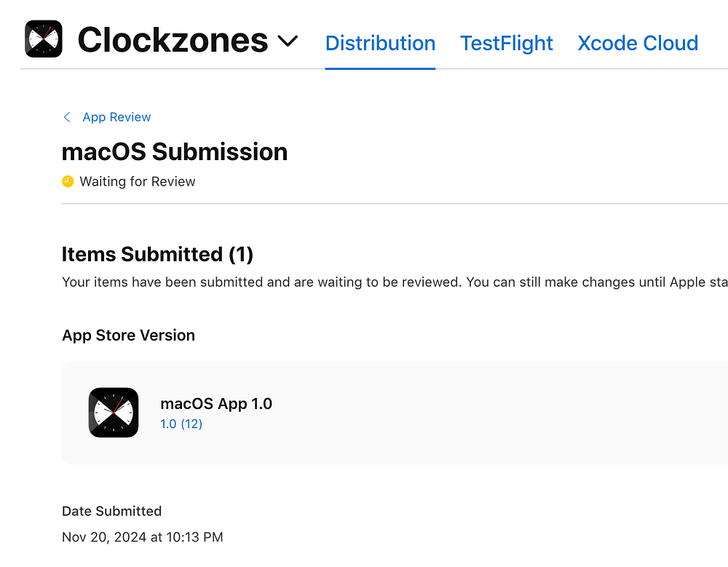Click the Nov 20, 2024 submission date

click(x=143, y=538)
